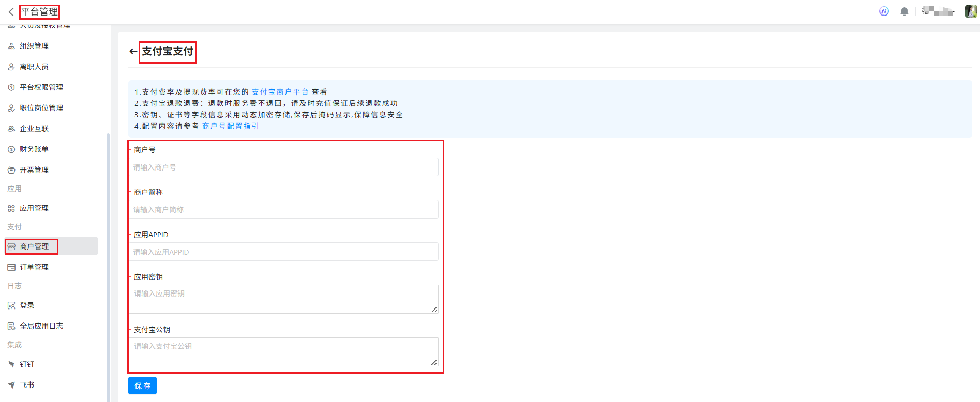Save the Alipay merchant configuration
This screenshot has height=402, width=980.
[142, 385]
